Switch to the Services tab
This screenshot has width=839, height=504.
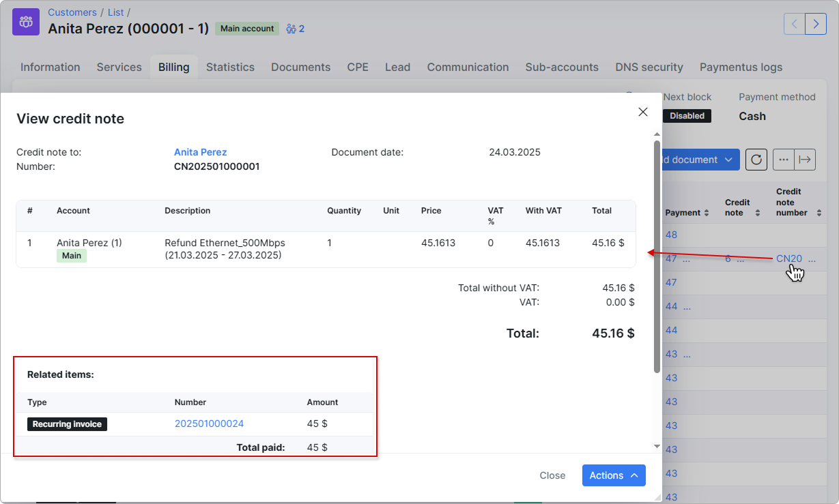tap(119, 67)
